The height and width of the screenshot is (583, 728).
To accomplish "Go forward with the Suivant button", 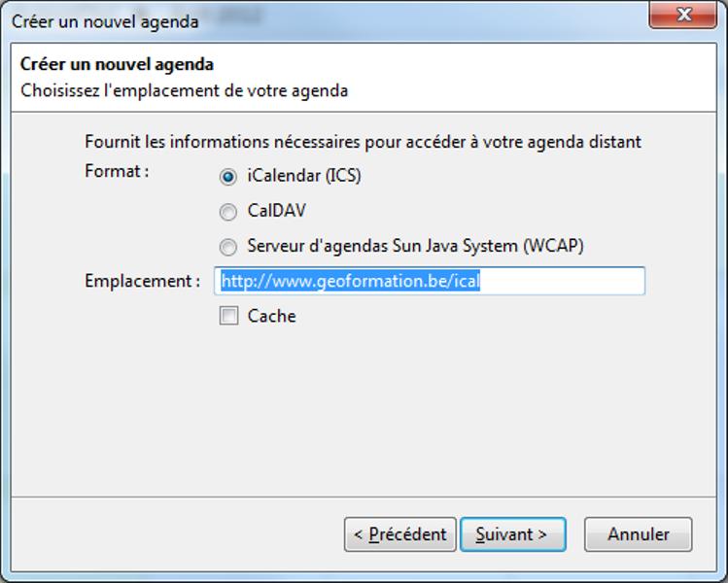I will point(513,534).
